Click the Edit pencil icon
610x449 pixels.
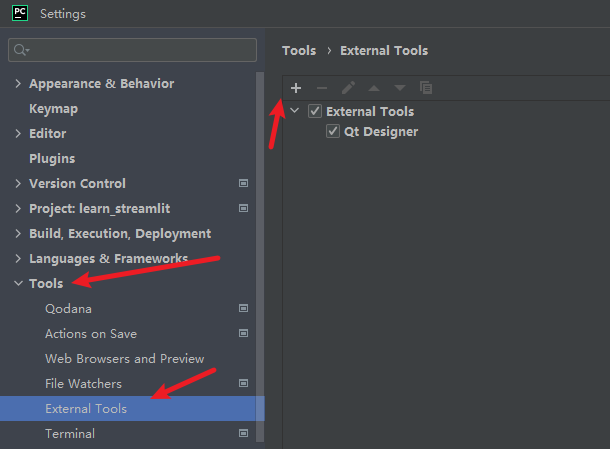tap(348, 88)
